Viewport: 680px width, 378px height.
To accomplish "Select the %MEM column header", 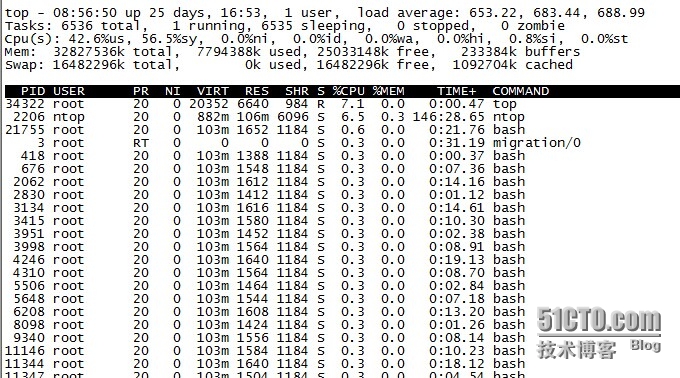I will pos(389,91).
